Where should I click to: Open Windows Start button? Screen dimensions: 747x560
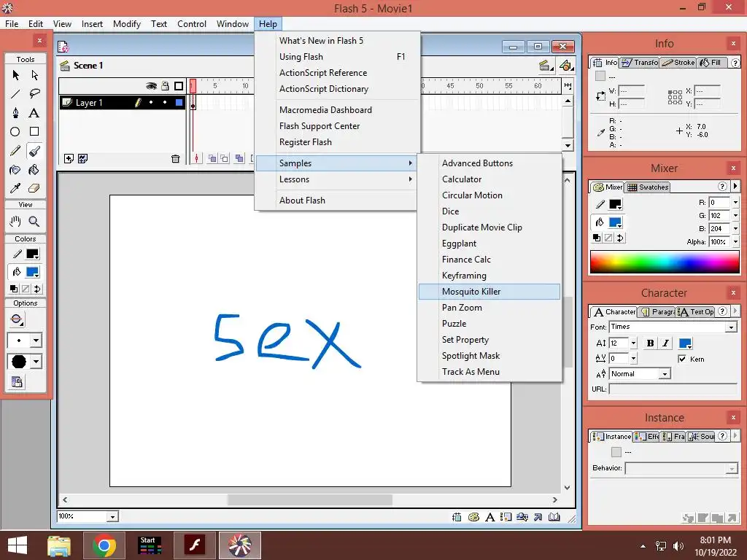(18, 545)
